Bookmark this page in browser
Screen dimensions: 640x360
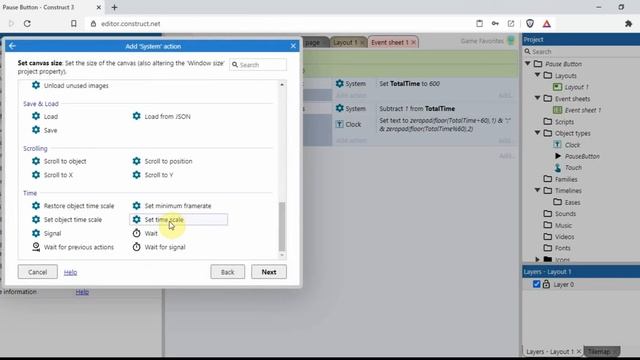(x=73, y=24)
